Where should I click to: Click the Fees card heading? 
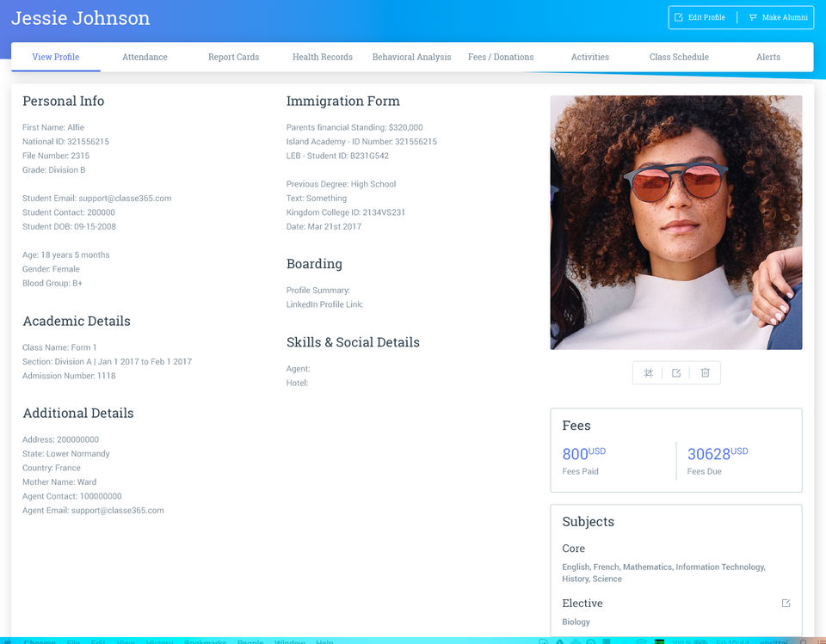point(576,426)
